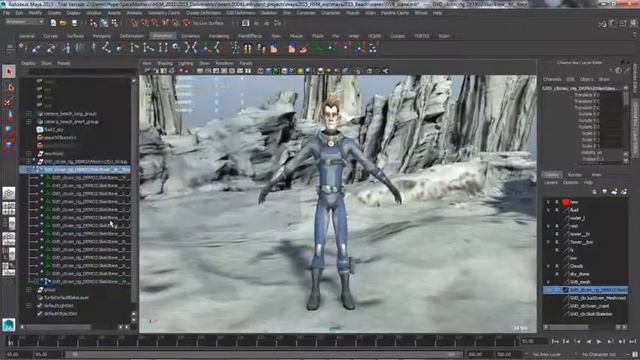Click the current frame number field

click(x=533, y=341)
